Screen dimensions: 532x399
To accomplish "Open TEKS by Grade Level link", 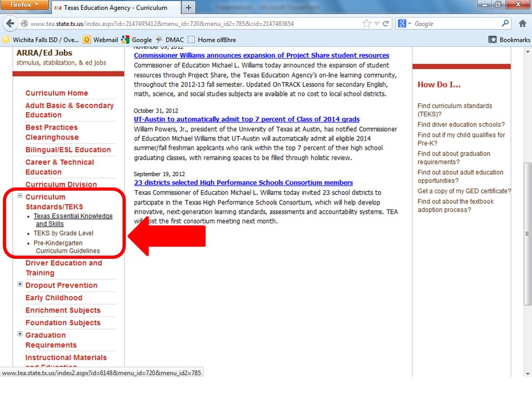I will coord(63,233).
